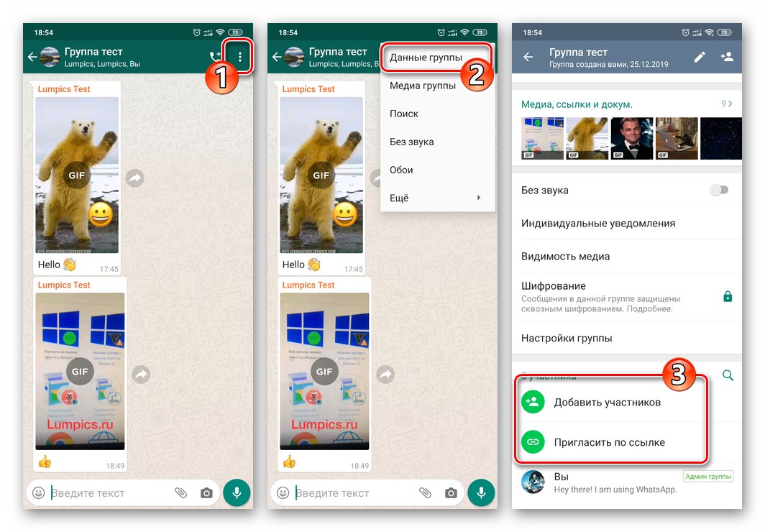765x532 pixels.
Task: Tap green add-person circle icon
Action: click(533, 402)
